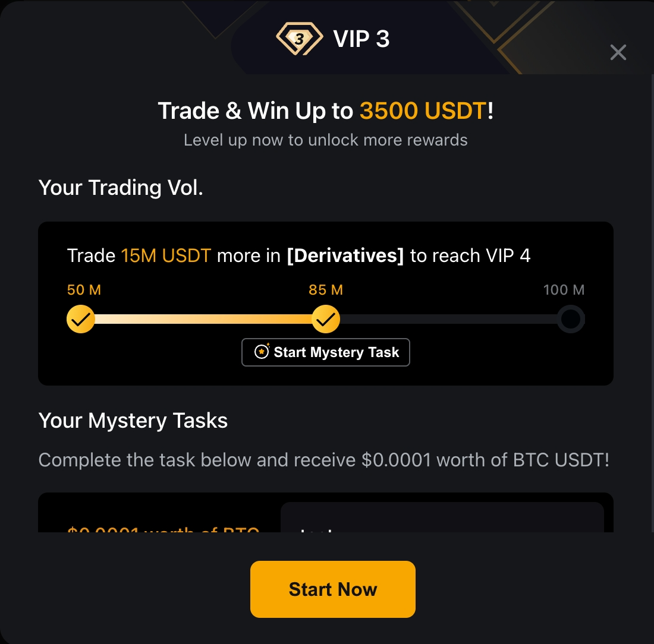Click the dialog scrollbar on right edge
The width and height of the screenshot is (654, 644).
click(x=652, y=303)
